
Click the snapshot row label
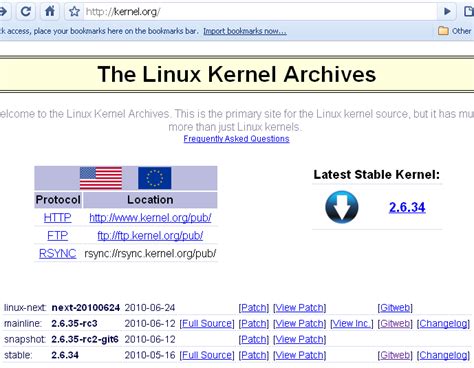pos(24,339)
